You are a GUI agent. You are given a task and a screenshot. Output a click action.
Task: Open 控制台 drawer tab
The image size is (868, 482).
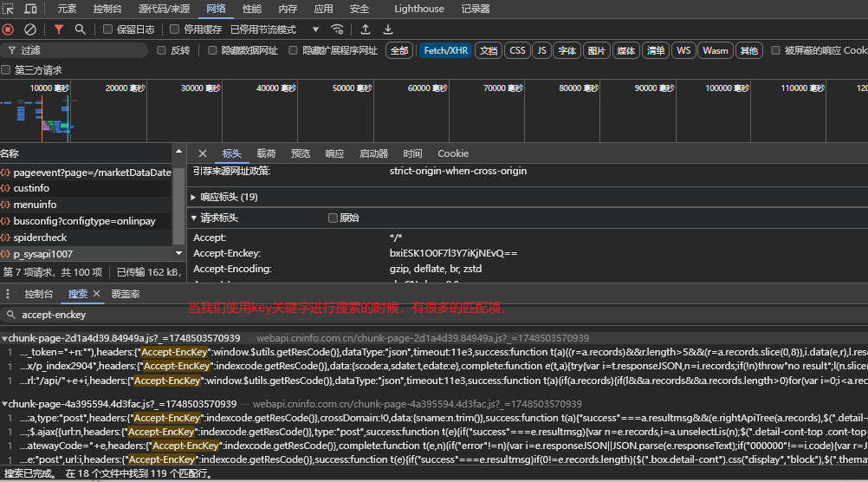39,294
